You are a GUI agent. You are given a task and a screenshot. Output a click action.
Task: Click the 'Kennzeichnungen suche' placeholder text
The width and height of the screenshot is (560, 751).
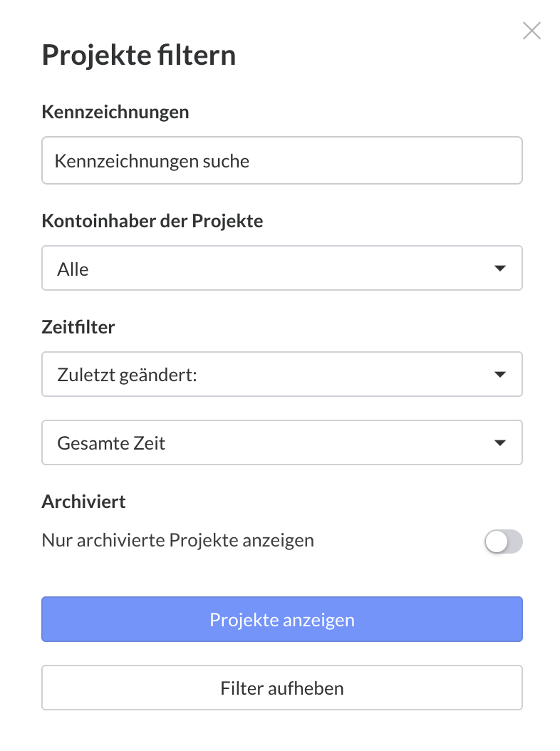152,161
